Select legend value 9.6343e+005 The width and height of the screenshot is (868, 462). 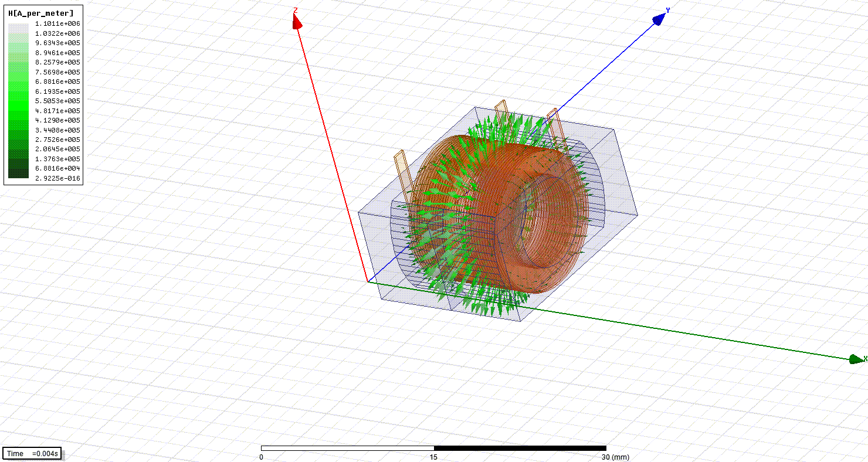[x=57, y=43]
